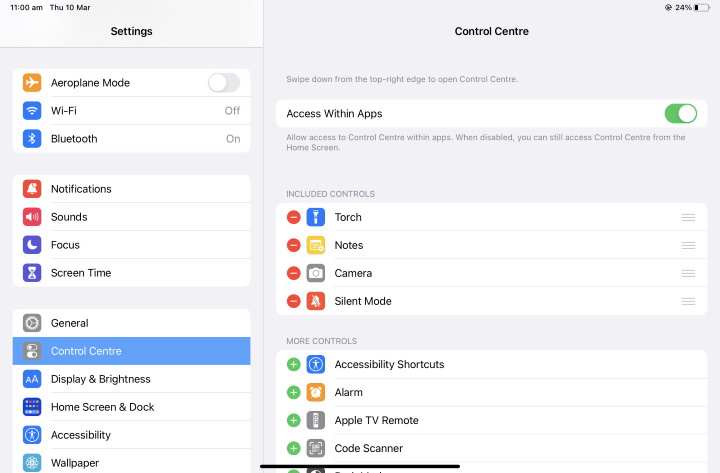Open Display & Brightness settings
The height and width of the screenshot is (473, 720).
tap(131, 379)
